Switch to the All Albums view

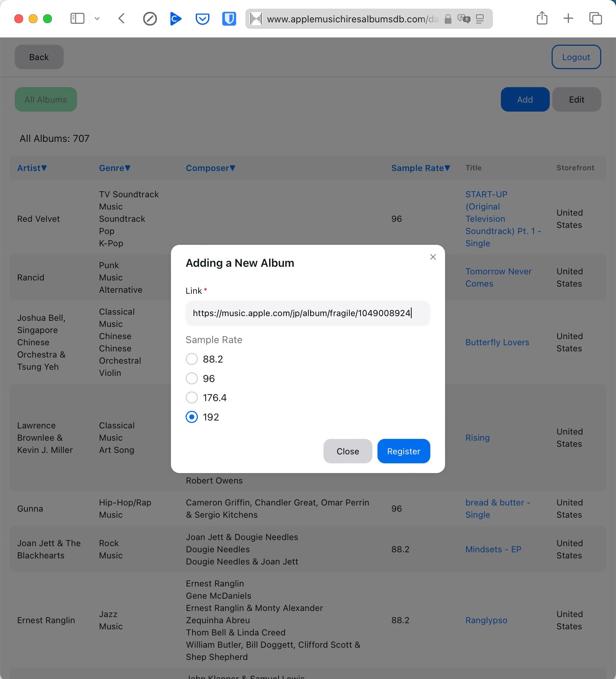[46, 99]
